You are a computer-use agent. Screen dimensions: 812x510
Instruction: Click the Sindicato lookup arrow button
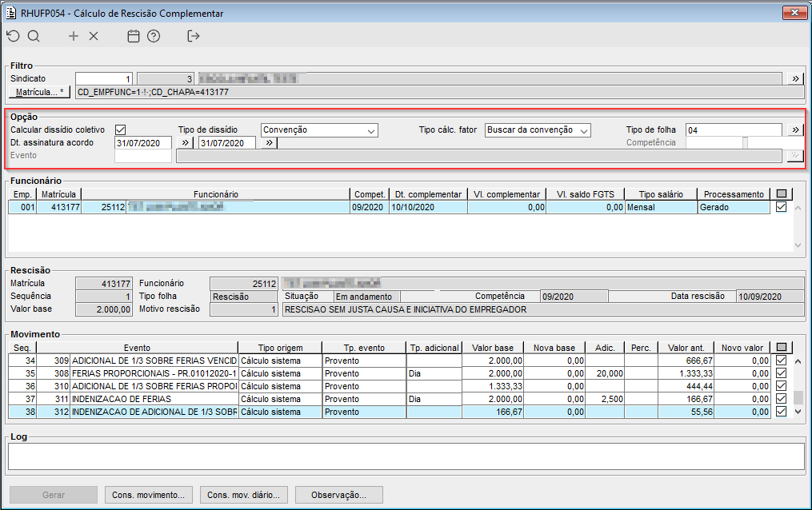pos(795,78)
